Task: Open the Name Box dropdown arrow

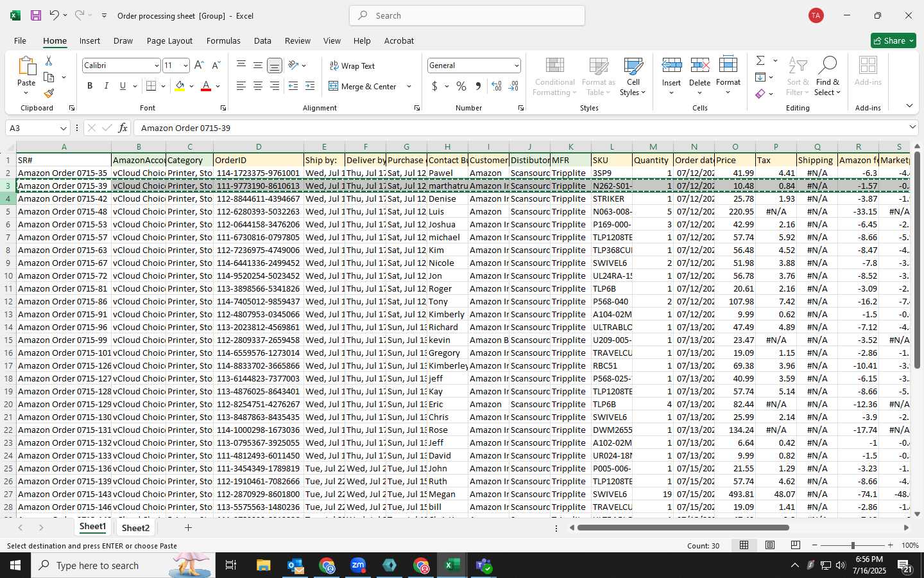Action: point(63,128)
